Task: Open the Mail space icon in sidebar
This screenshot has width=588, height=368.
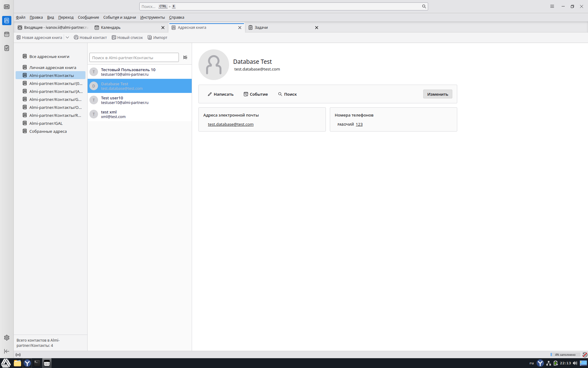Action: [7, 7]
